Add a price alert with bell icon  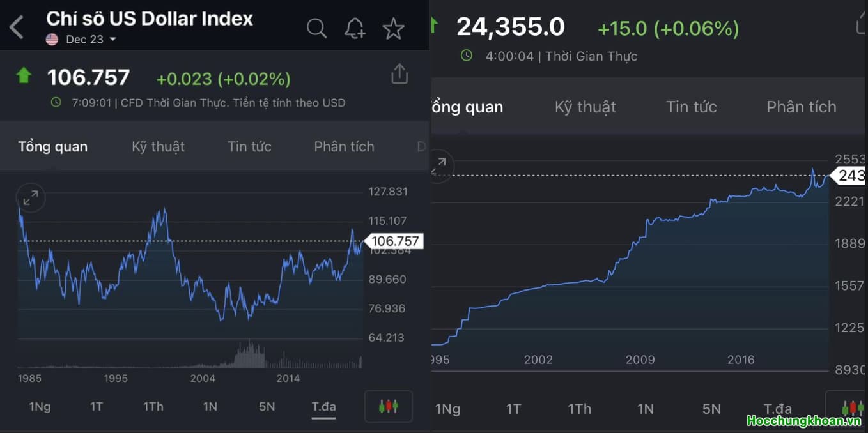(x=355, y=28)
